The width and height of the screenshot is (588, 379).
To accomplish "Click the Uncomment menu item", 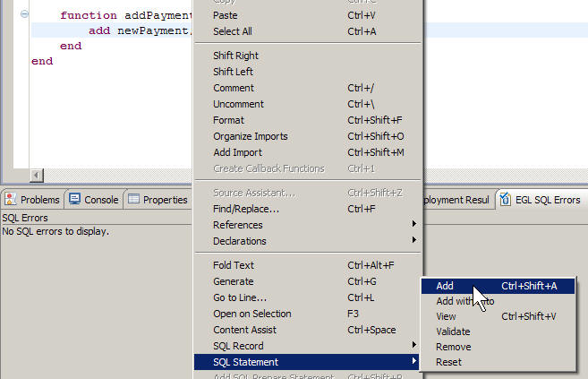I will tap(308, 104).
